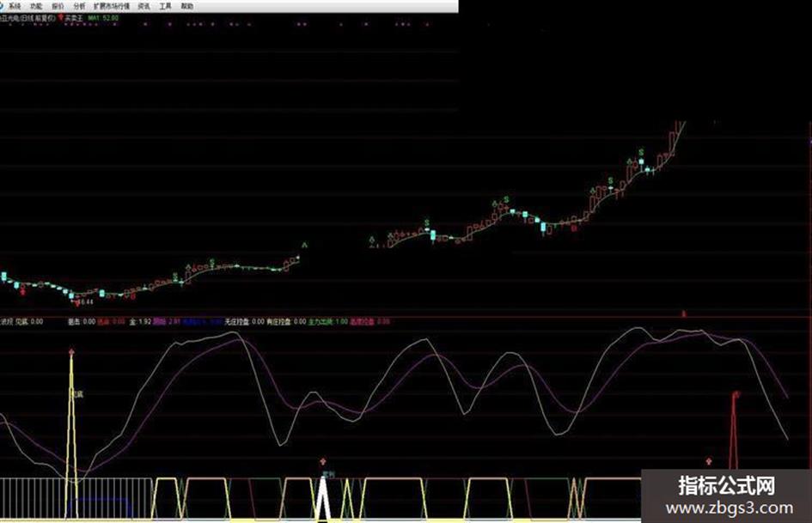The image size is (812, 523).
Task: Select the 买卖王 indicator name
Action: coord(74,18)
